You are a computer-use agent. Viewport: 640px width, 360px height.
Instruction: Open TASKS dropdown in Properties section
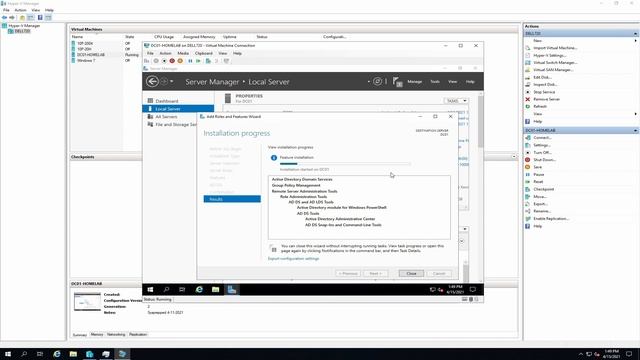456,101
